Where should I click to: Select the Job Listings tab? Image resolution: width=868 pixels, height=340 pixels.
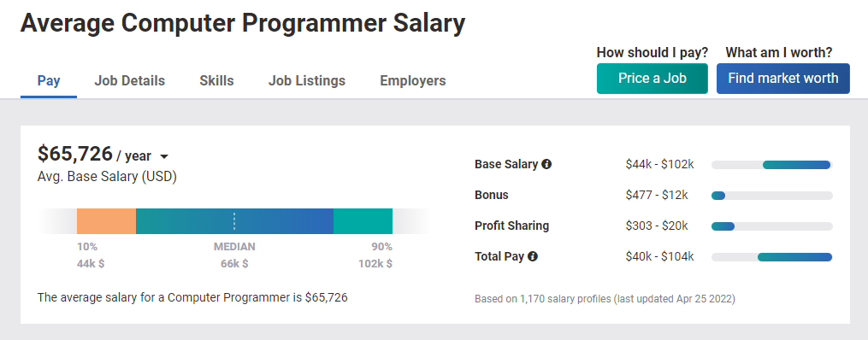coord(307,80)
